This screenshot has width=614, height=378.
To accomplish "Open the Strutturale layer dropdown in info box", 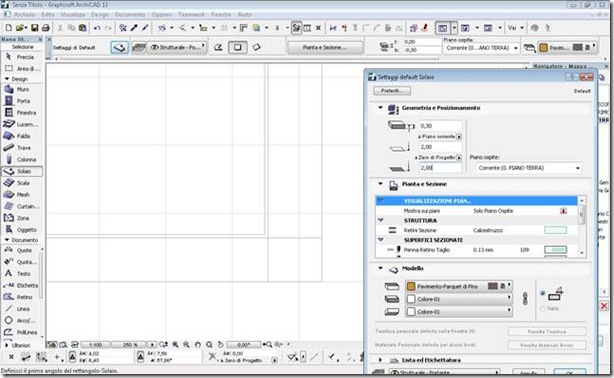I will click(177, 47).
